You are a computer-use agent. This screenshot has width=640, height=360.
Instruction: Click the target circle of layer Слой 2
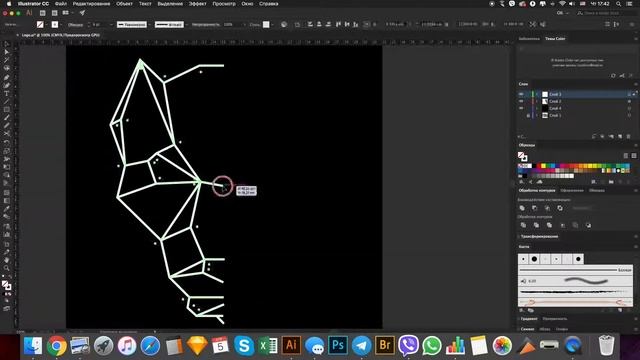click(x=629, y=101)
